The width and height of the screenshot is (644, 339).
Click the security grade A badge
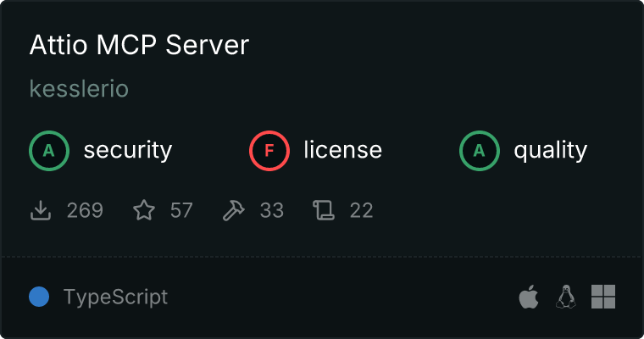[x=49, y=151]
